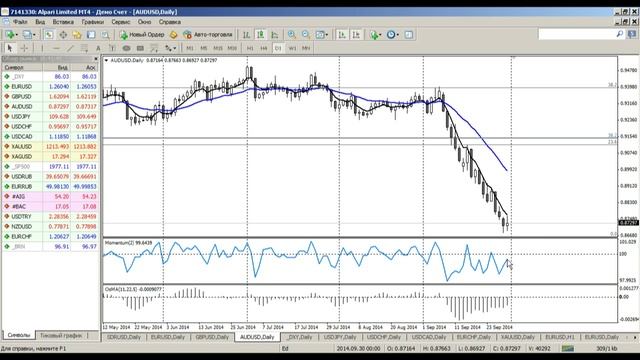This screenshot has height=360, width=640.
Task: Toggle the Авто-торговля button
Action: coord(208,35)
